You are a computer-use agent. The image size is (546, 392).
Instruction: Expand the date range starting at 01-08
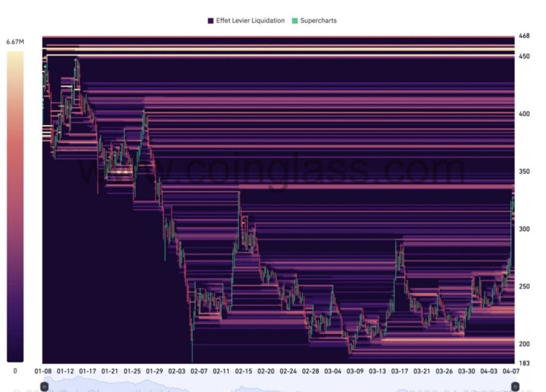[x=44, y=369]
